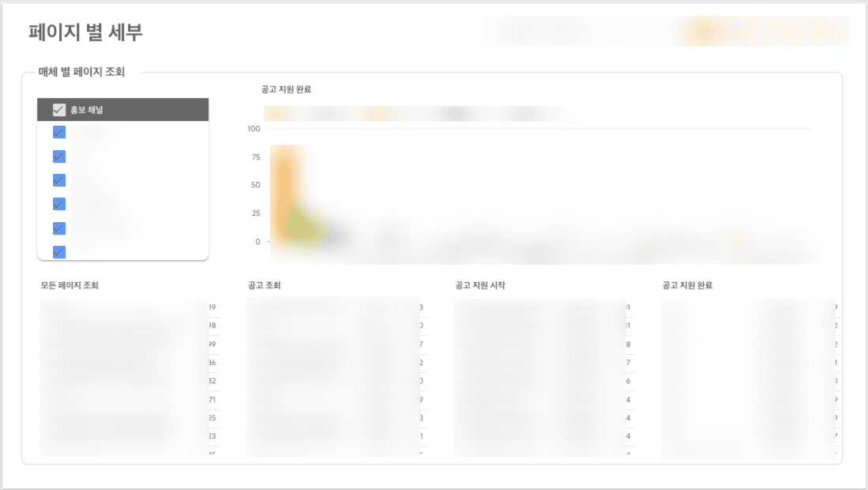Select the 매체 별 페이지 조회 section label
The image size is (868, 490).
tap(81, 72)
